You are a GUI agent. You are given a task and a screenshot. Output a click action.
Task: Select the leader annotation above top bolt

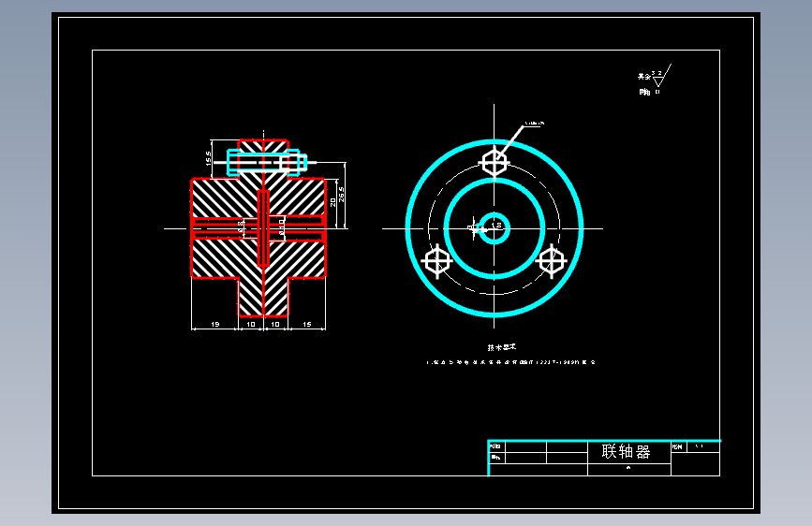[534, 124]
